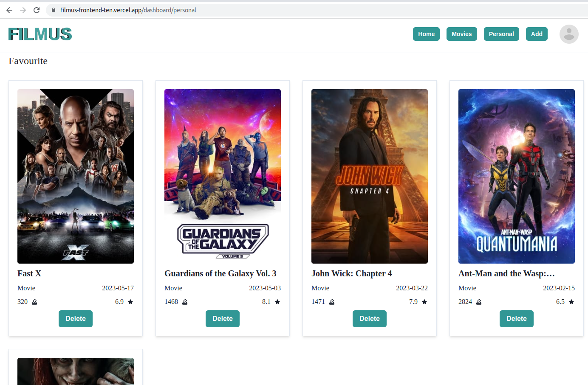Go to Home in navigation
588x385 pixels.
click(x=426, y=34)
